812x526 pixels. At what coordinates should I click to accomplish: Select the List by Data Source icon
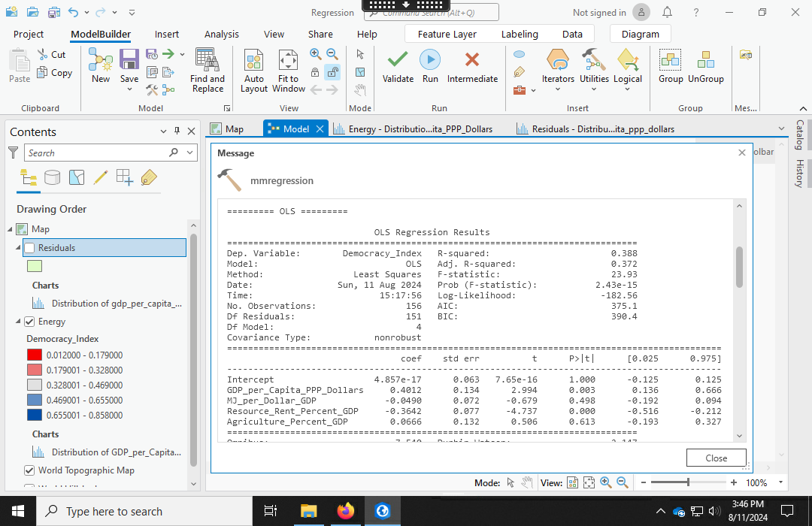coord(52,177)
